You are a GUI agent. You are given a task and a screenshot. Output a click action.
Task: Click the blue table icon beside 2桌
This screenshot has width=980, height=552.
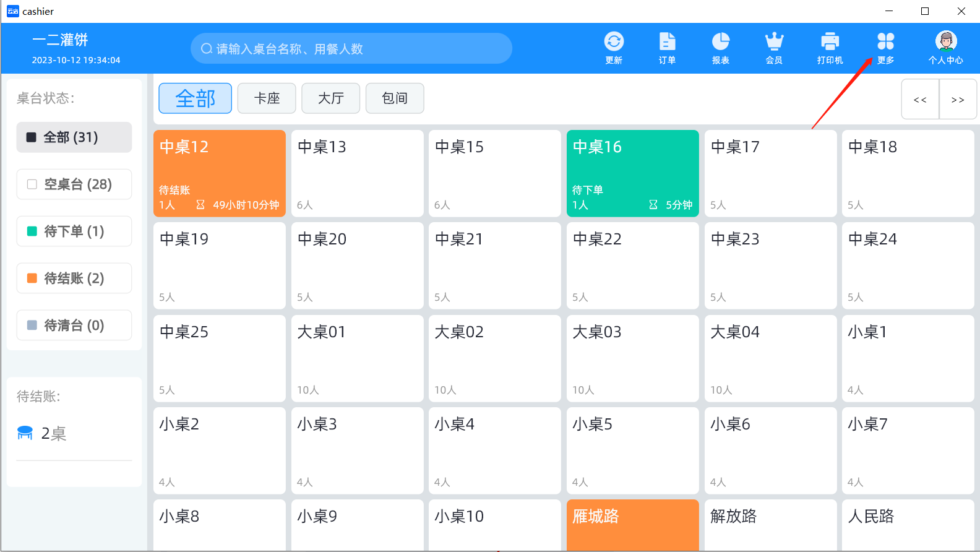pyautogui.click(x=25, y=433)
